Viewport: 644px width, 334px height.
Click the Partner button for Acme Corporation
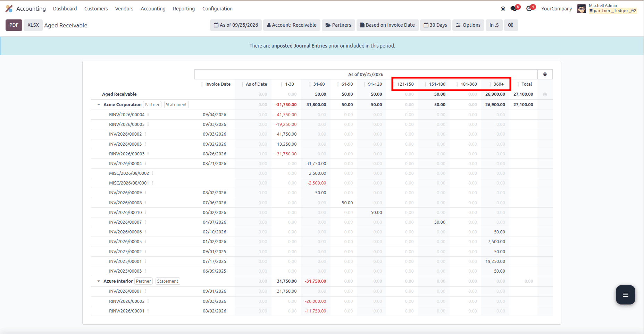coord(152,104)
